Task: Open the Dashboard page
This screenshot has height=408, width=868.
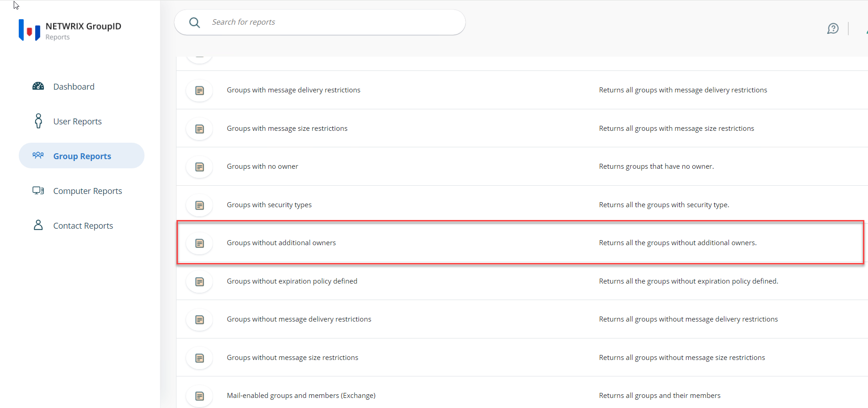Action: click(74, 87)
